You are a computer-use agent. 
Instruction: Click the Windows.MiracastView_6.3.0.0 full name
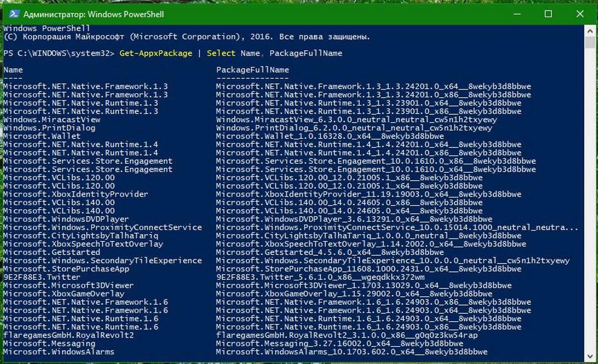[356, 120]
